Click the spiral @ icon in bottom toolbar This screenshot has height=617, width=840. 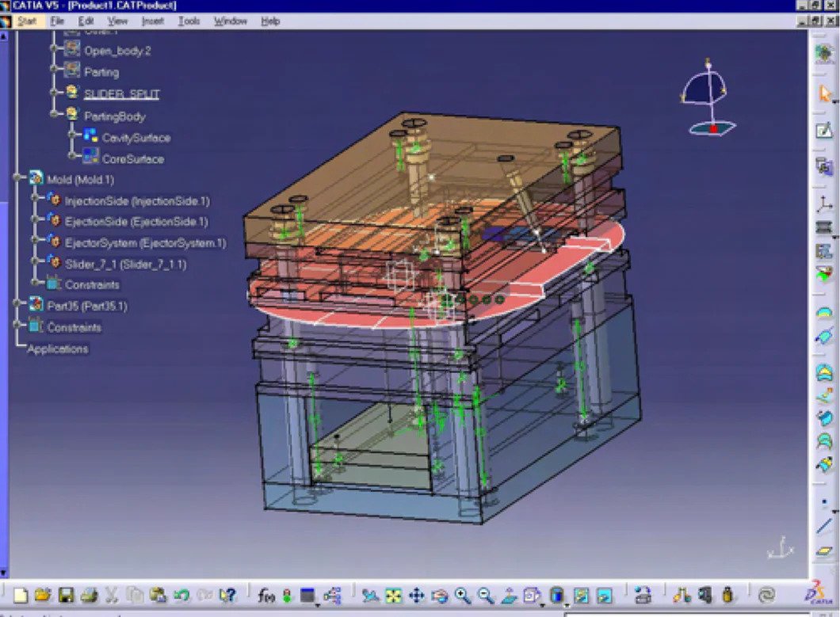[x=767, y=595]
